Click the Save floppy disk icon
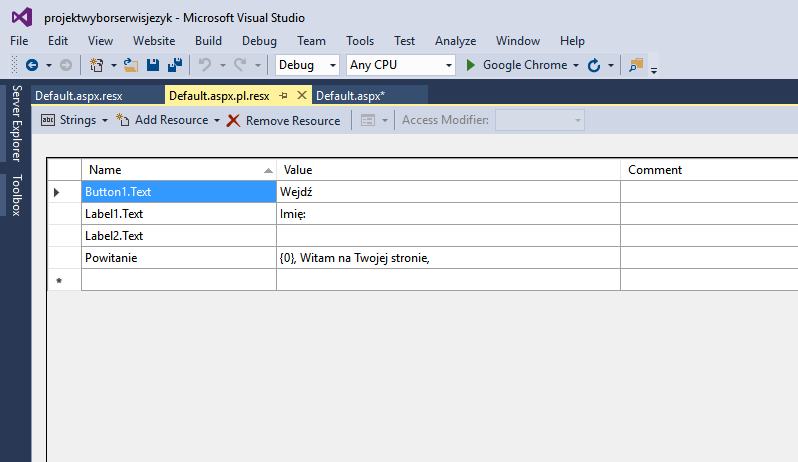This screenshot has height=462, width=798. click(x=153, y=65)
